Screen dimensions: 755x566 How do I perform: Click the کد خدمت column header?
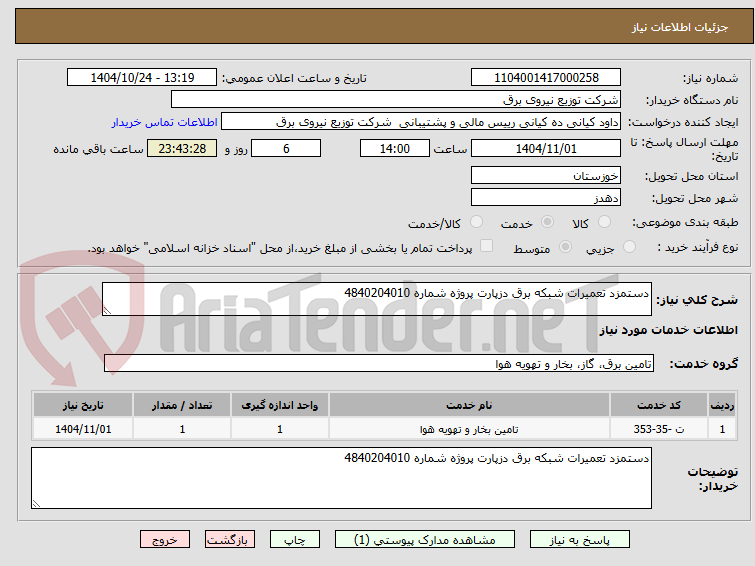click(x=658, y=405)
